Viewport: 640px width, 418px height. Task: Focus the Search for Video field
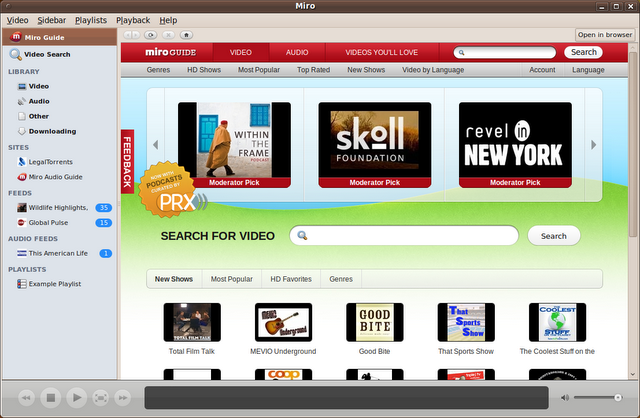tap(404, 236)
